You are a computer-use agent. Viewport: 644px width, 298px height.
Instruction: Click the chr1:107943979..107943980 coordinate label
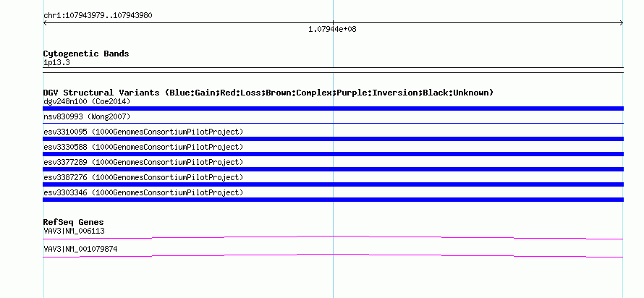98,16
